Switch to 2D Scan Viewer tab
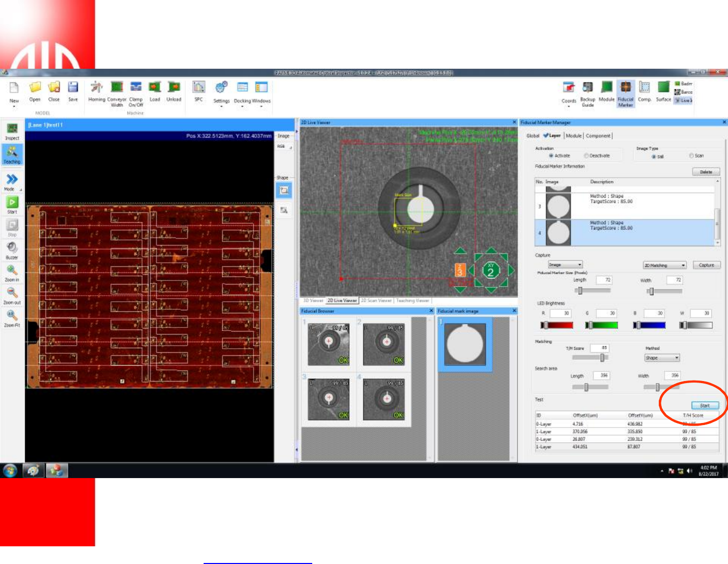Image resolution: width=728 pixels, height=564 pixels. 376,301
